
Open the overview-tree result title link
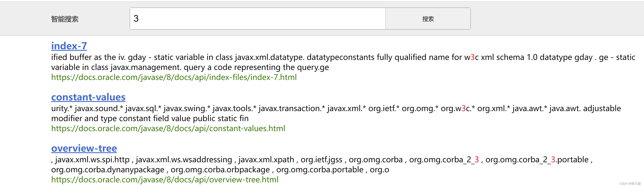point(84,148)
